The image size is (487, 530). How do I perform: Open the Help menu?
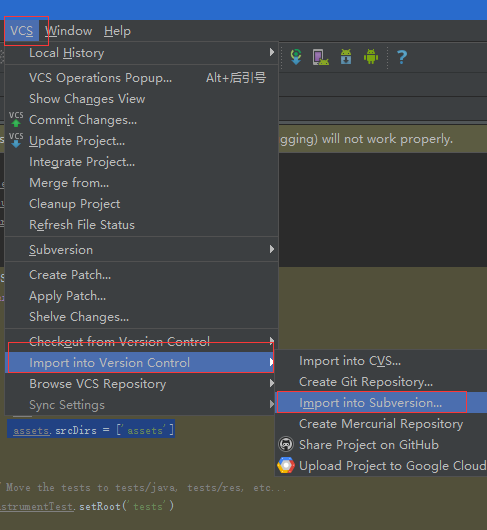(x=117, y=31)
